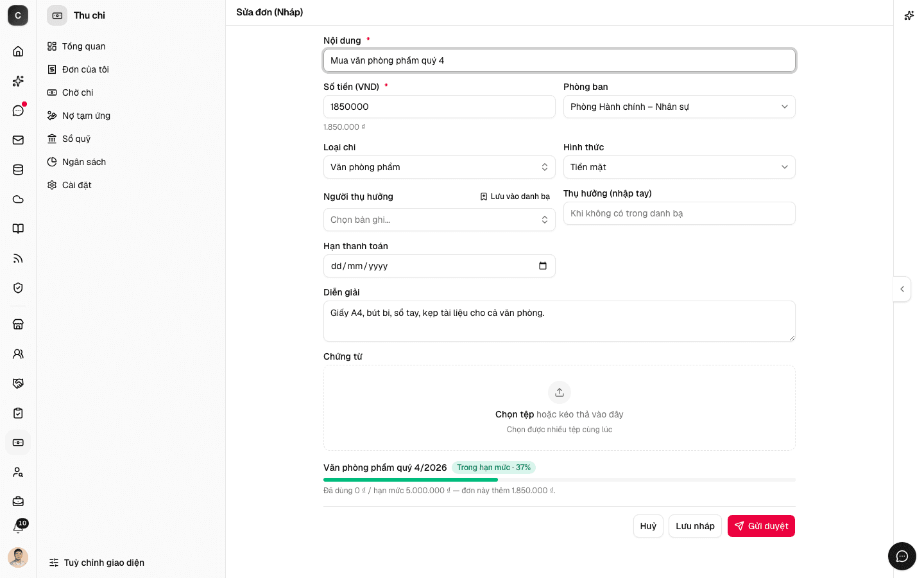
Task: Open the home icon in left rail
Action: click(18, 51)
